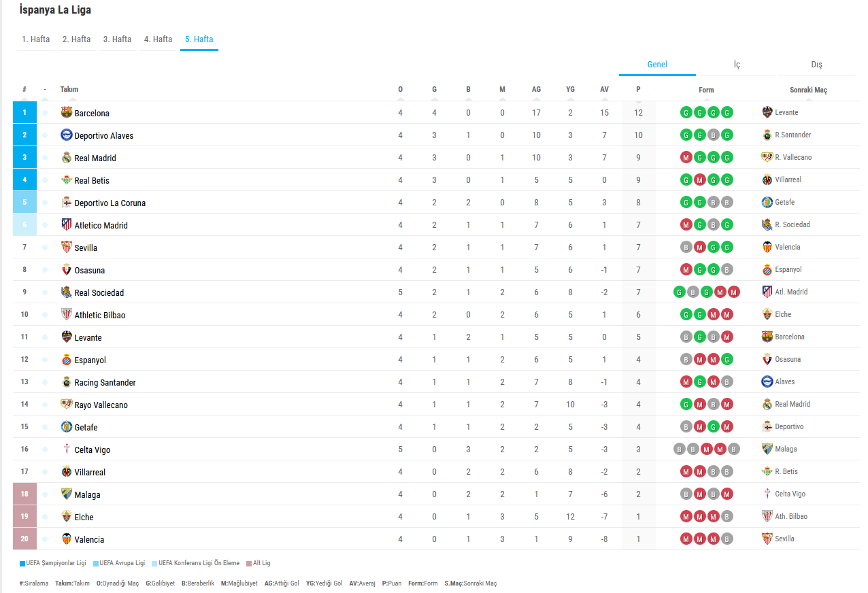This screenshot has height=593, width=868.
Task: Click Levante crest in rank 11 row
Action: 66,337
